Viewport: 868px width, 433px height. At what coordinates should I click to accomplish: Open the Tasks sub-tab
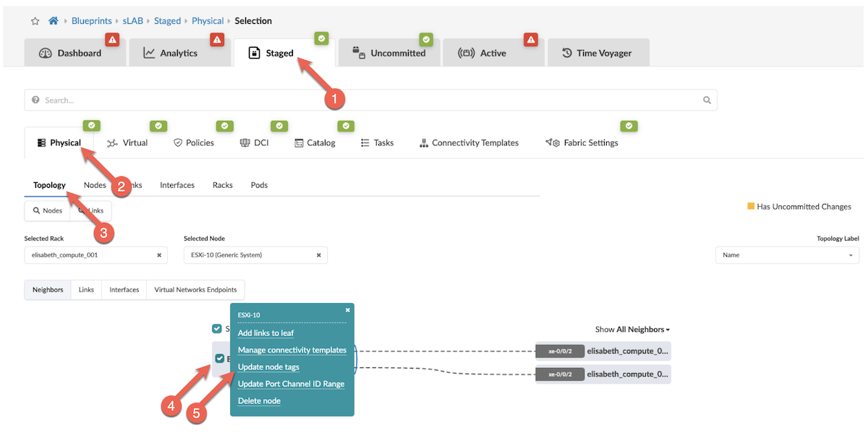[378, 142]
